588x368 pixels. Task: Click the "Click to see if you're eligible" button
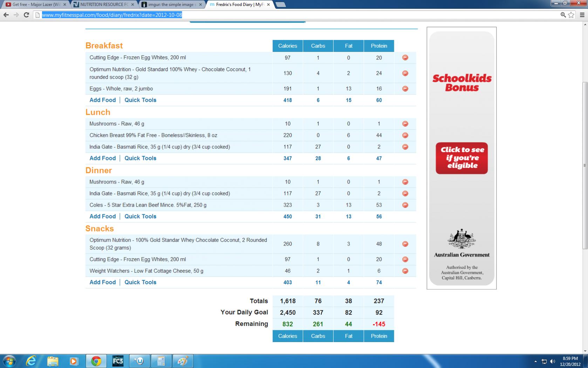[x=461, y=158]
